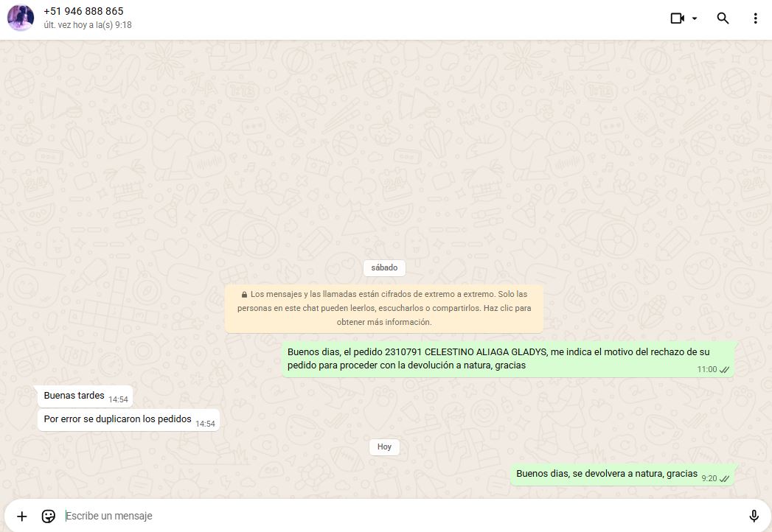The width and height of the screenshot is (772, 532).
Task: Start a video call with the contact
Action: click(x=677, y=18)
